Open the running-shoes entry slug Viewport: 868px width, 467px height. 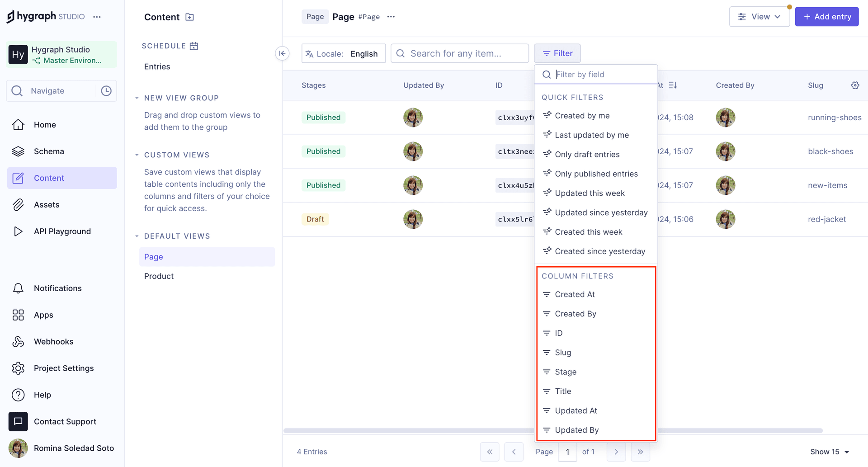coord(834,118)
